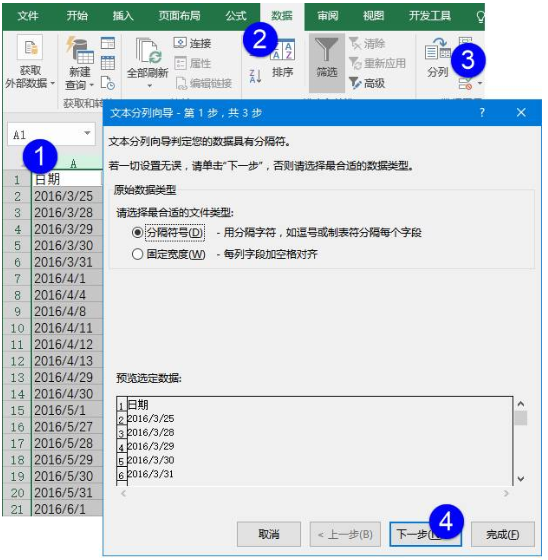Select the Delimited 分隔符号 radio button
548x560 pixels.
click(137, 233)
